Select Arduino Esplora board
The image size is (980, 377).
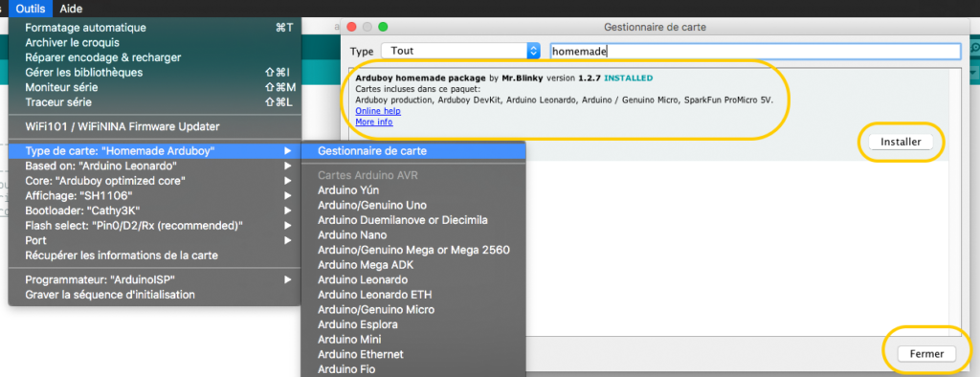(x=413, y=324)
